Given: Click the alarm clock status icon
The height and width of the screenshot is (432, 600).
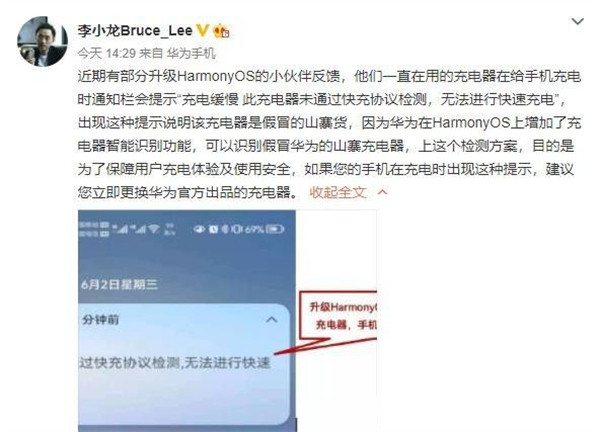Looking at the screenshot, I should point(213,229).
